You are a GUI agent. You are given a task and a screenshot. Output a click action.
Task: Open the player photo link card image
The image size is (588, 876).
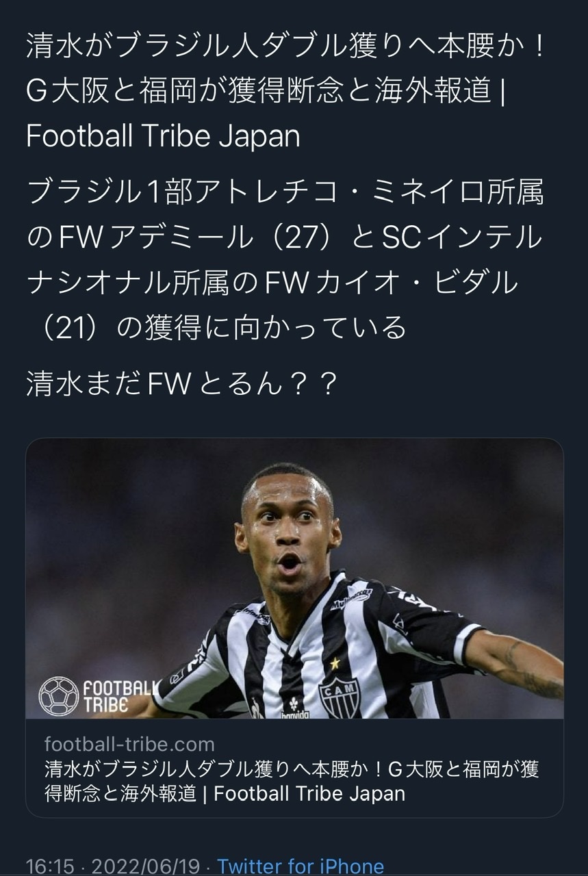[294, 578]
